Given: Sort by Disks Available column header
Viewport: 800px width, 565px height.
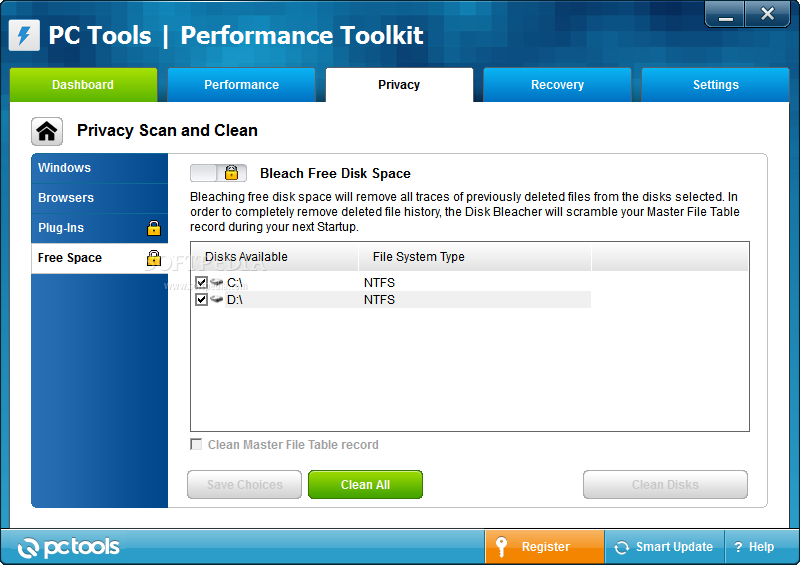Looking at the screenshot, I should (274, 257).
